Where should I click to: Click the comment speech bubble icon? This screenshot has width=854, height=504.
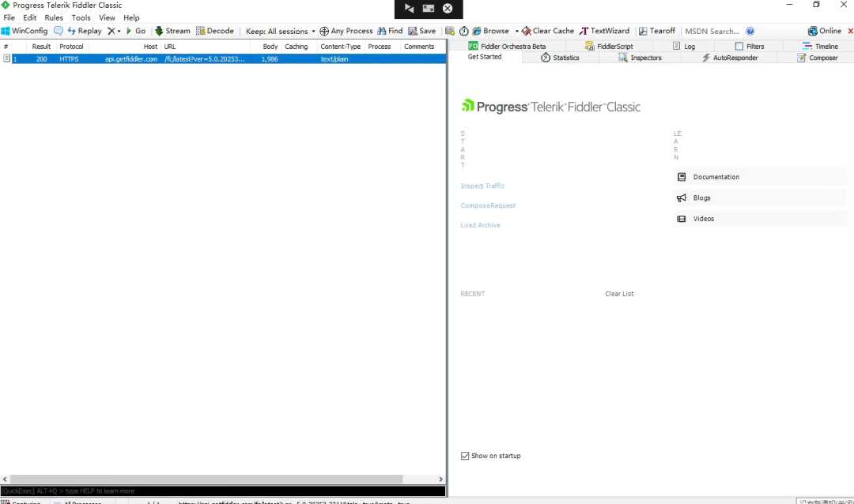click(x=59, y=31)
